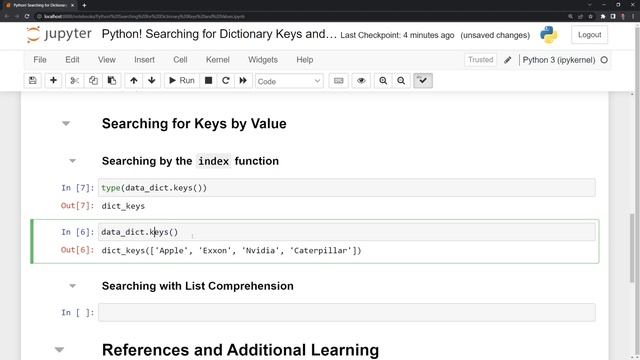
Task: Bookmark page with star icon
Action: click(x=590, y=16)
